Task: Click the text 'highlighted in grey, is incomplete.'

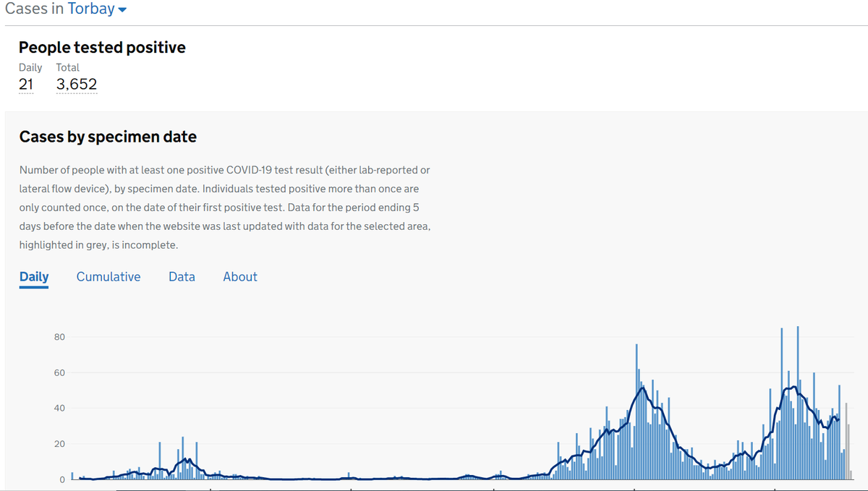Action: (98, 245)
